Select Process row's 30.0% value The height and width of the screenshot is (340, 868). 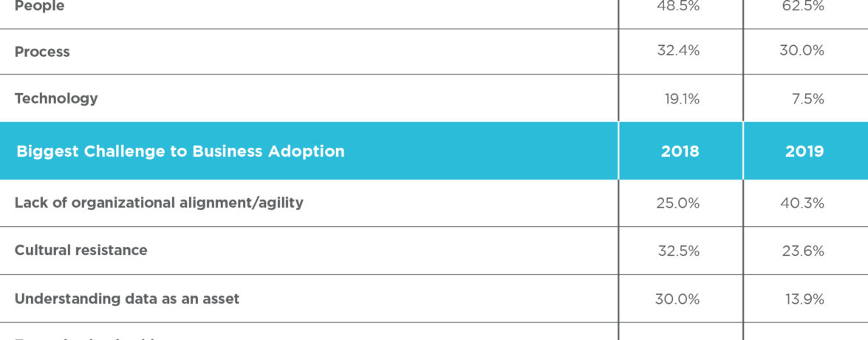click(803, 51)
